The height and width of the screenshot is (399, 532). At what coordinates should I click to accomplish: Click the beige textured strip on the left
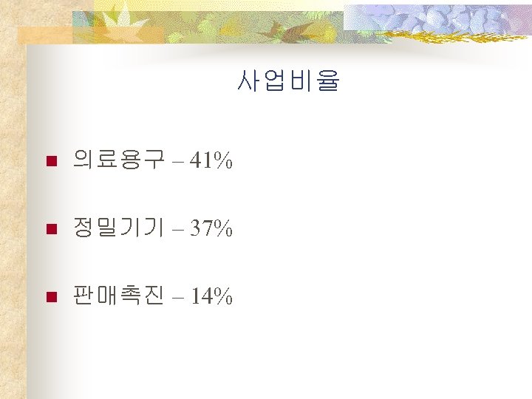(13, 222)
